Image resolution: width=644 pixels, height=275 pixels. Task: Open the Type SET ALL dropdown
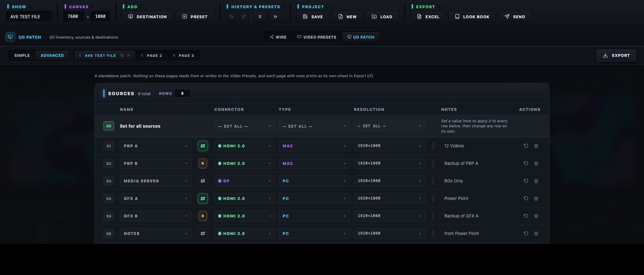click(x=314, y=126)
